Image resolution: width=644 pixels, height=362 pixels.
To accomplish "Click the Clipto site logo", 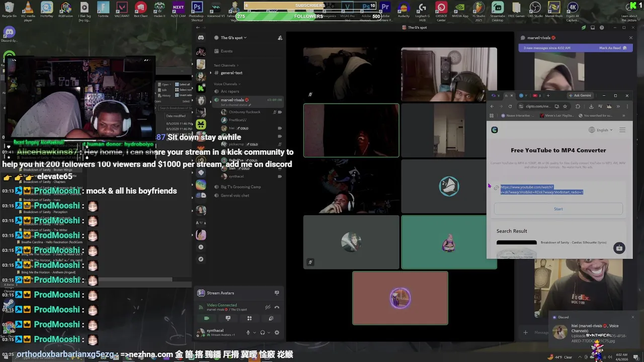I will [x=495, y=130].
